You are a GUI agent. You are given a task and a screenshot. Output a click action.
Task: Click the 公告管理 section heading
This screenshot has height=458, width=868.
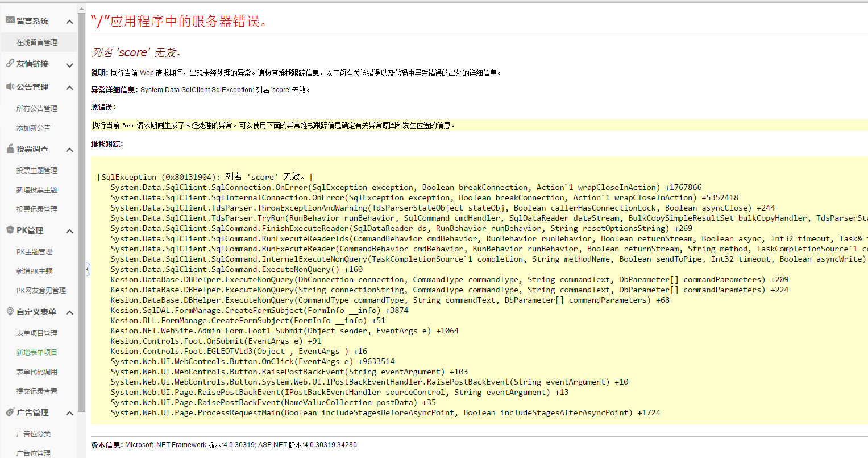pyautogui.click(x=32, y=87)
